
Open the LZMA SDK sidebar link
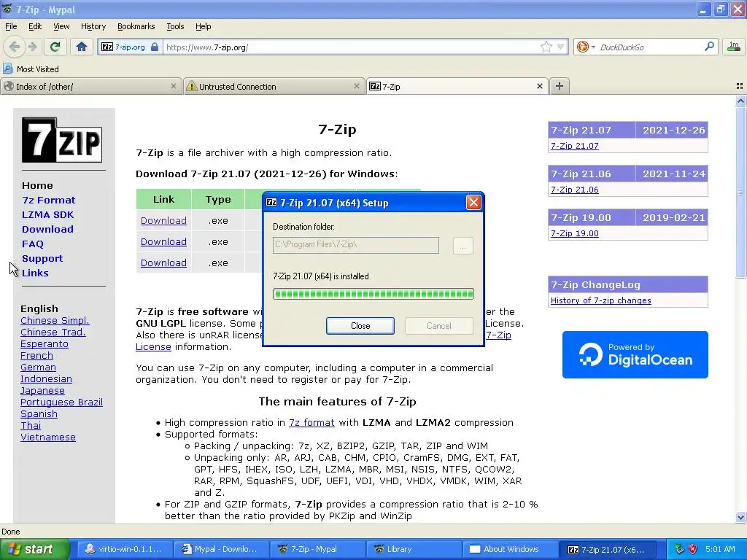(47, 215)
